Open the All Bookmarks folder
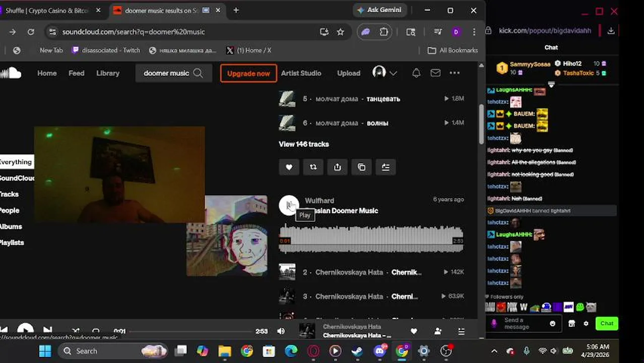 click(453, 50)
